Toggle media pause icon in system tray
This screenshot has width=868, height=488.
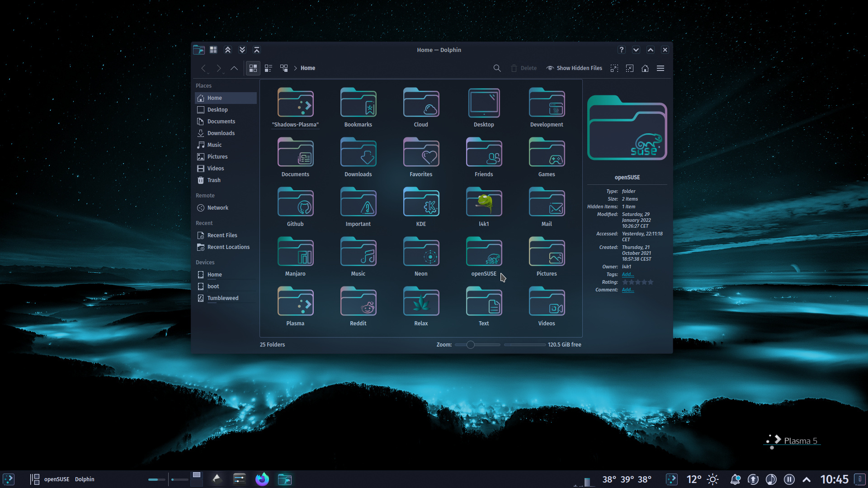tap(789, 479)
